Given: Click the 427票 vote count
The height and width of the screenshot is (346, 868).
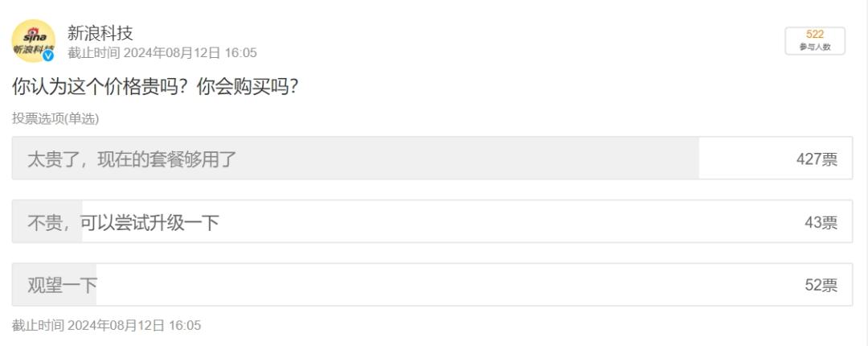Looking at the screenshot, I should pos(817,159).
